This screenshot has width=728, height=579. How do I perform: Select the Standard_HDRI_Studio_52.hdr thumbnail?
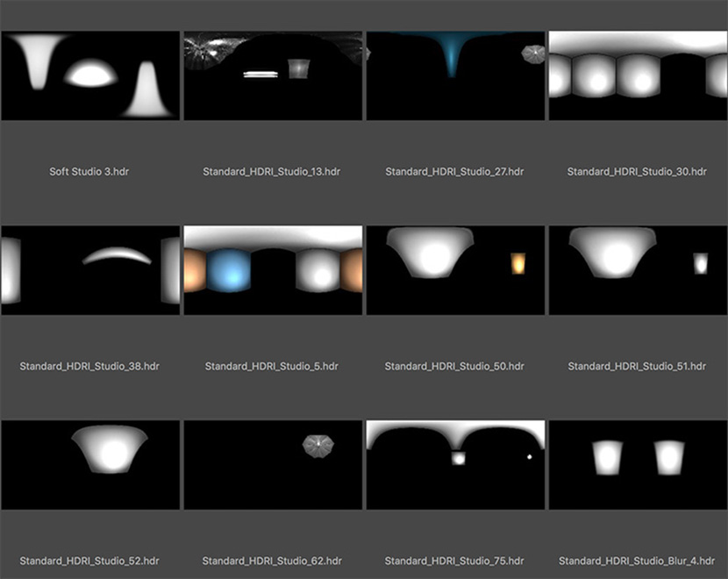pyautogui.click(x=90, y=465)
